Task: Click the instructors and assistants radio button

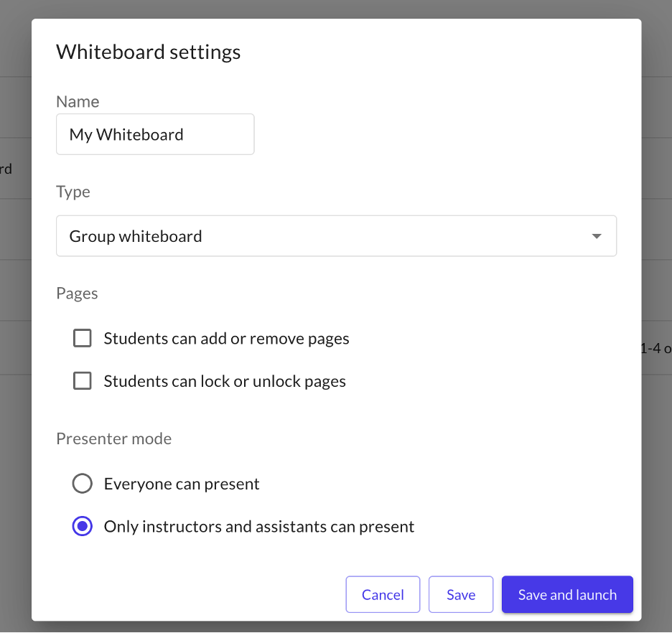Action: tap(83, 527)
